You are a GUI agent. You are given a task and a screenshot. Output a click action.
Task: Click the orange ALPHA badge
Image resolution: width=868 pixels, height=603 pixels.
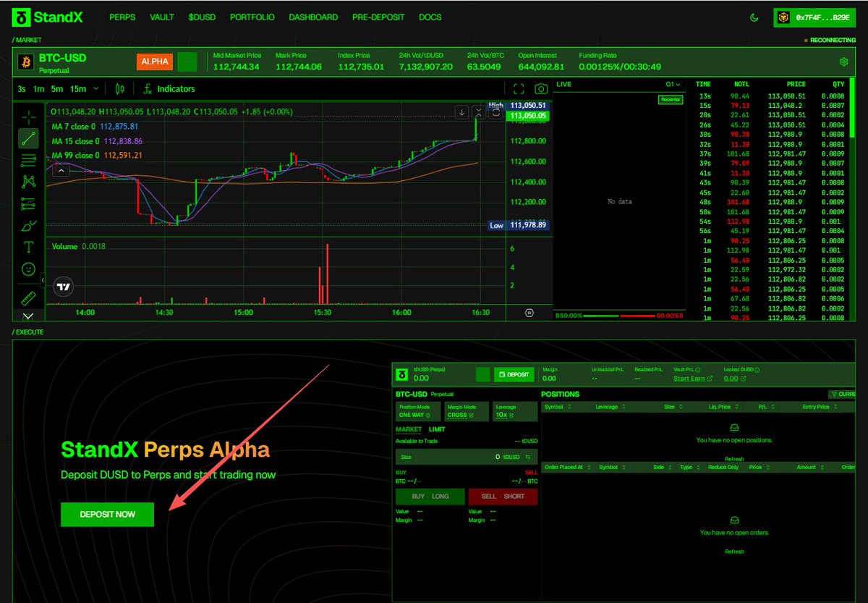(x=155, y=62)
